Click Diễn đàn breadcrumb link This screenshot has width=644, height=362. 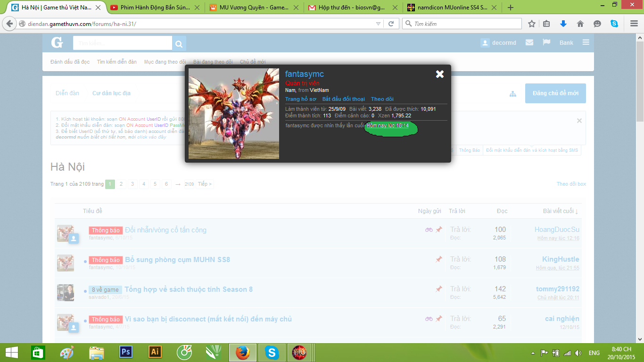click(x=67, y=93)
